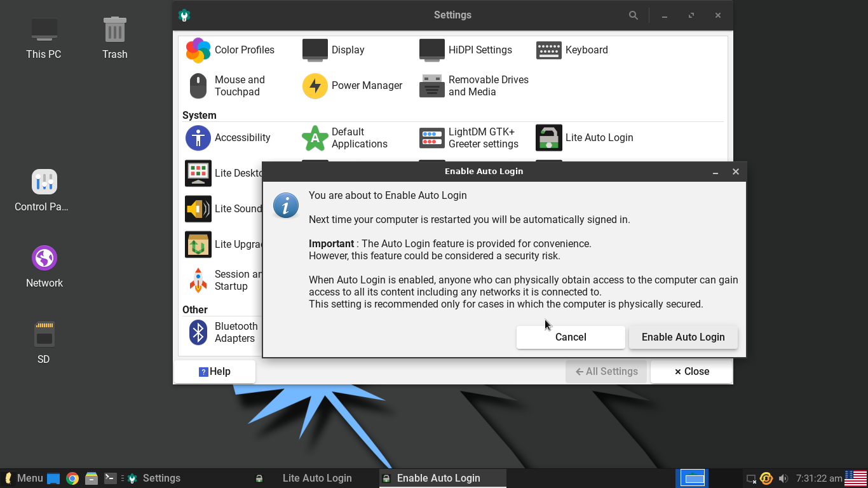This screenshot has width=868, height=488.
Task: Click the clock showing 7:31:22 am
Action: tap(818, 478)
